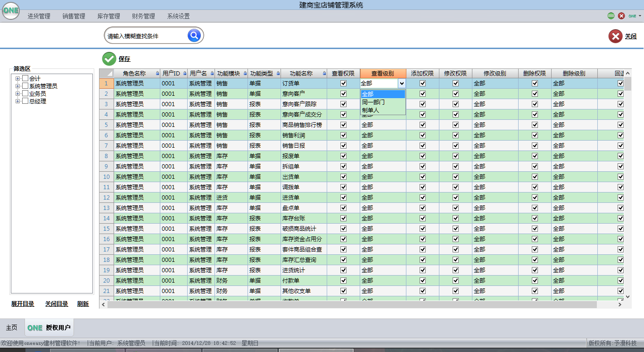The width and height of the screenshot is (644, 352).
Task: Toggle 查看权限 checkbox for 意向客户 row
Action: (x=343, y=93)
